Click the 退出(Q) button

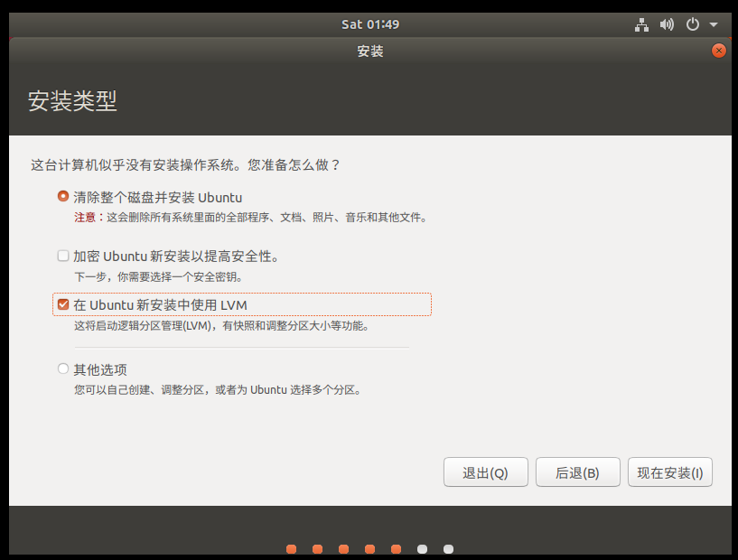(x=485, y=472)
